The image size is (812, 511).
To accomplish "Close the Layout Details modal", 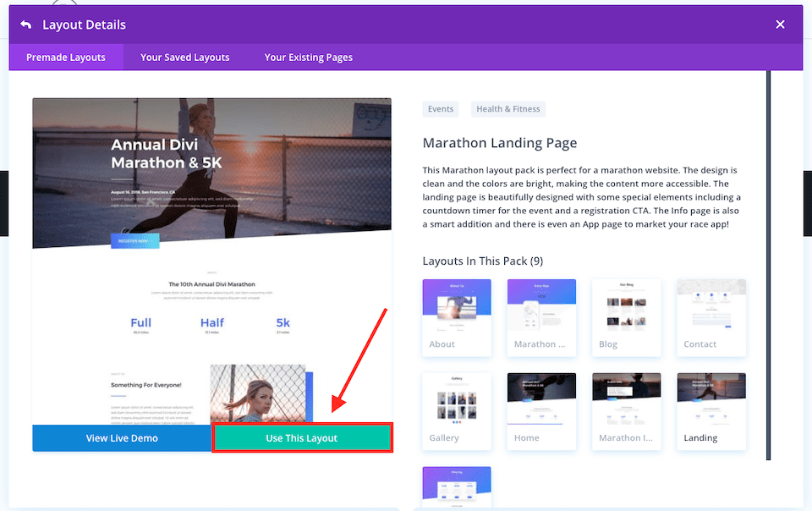I will (780, 24).
